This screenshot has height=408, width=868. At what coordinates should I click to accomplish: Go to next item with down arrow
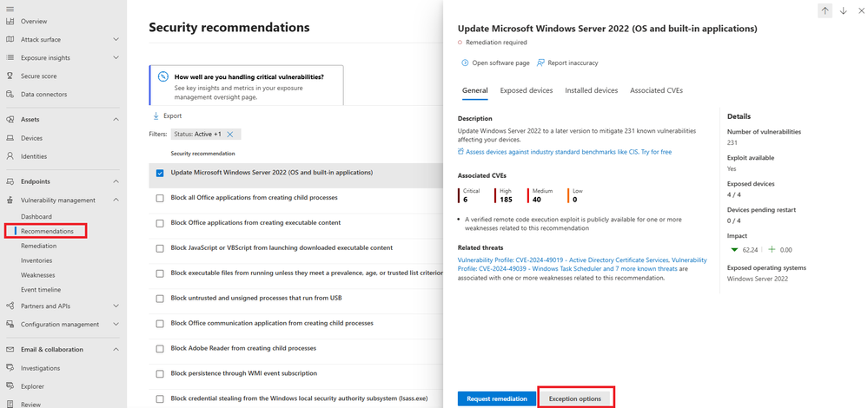[x=843, y=10]
